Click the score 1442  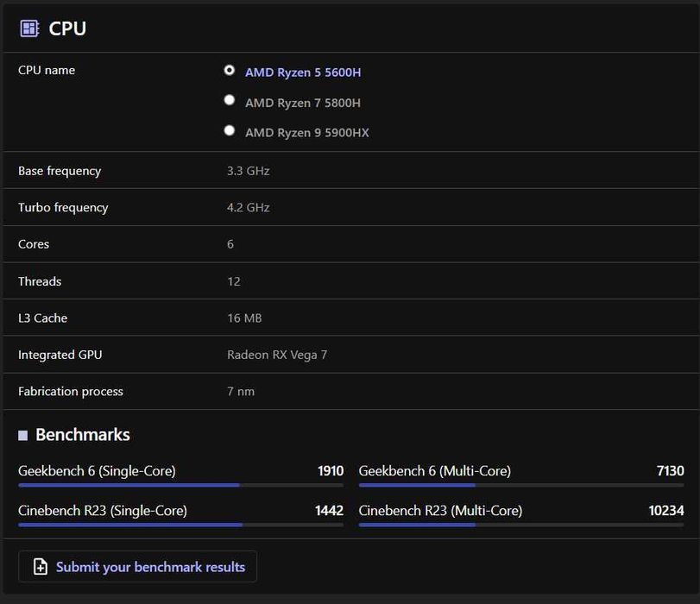click(330, 510)
